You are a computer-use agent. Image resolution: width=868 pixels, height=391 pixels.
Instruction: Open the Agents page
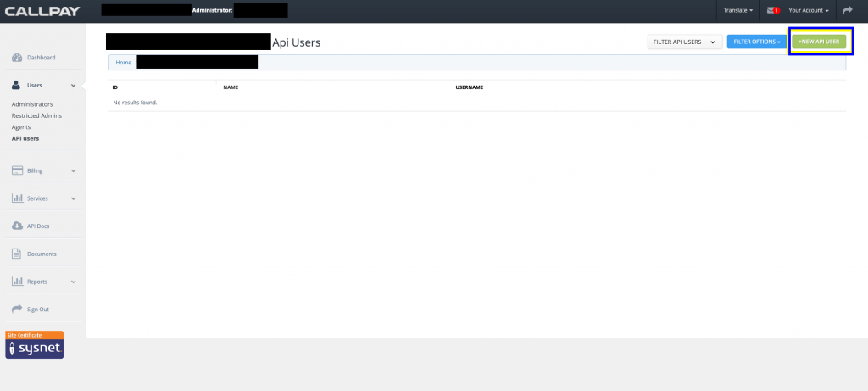coord(21,127)
